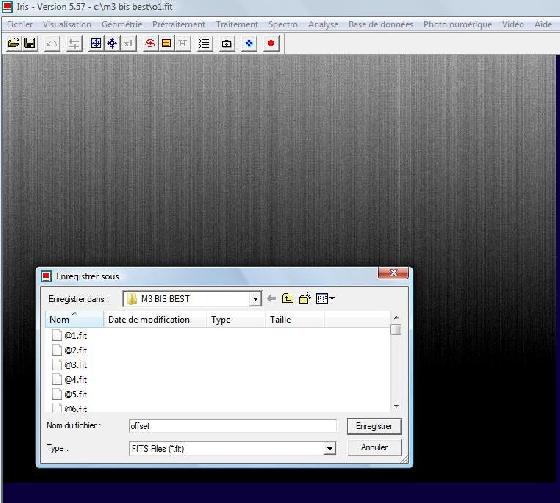Click the file name field containing offset
The height and width of the screenshot is (503, 560).
[232, 426]
